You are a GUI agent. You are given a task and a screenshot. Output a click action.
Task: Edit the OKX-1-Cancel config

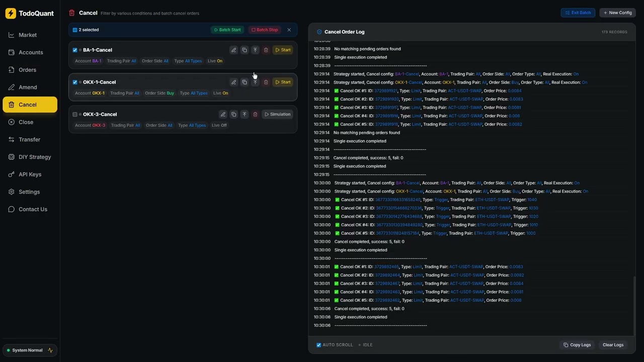click(x=233, y=82)
